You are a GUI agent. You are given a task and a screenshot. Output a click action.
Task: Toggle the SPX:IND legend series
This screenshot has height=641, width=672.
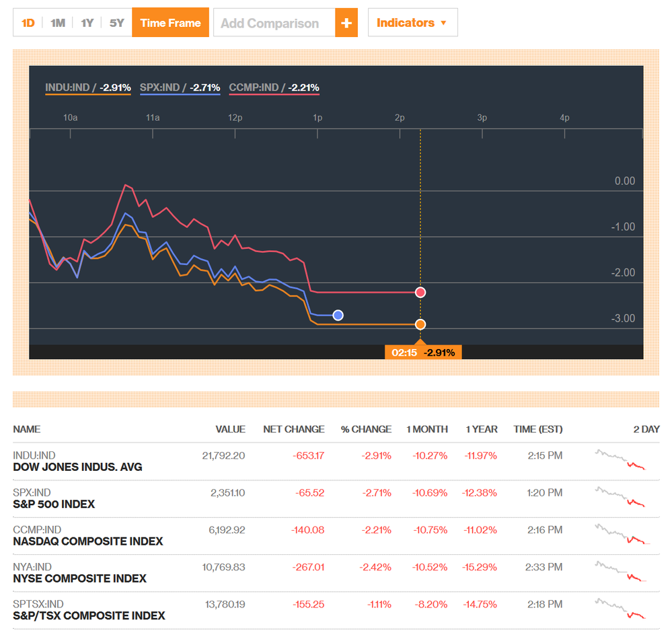click(x=180, y=88)
